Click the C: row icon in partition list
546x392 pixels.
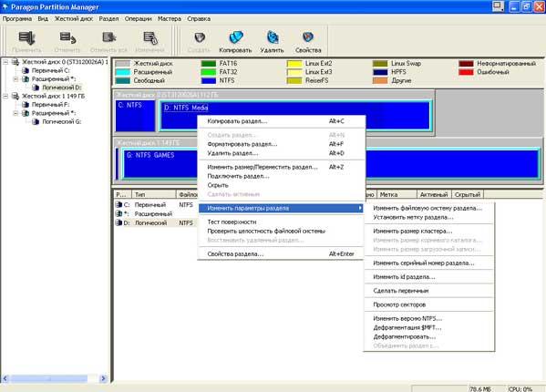pyautogui.click(x=118, y=205)
